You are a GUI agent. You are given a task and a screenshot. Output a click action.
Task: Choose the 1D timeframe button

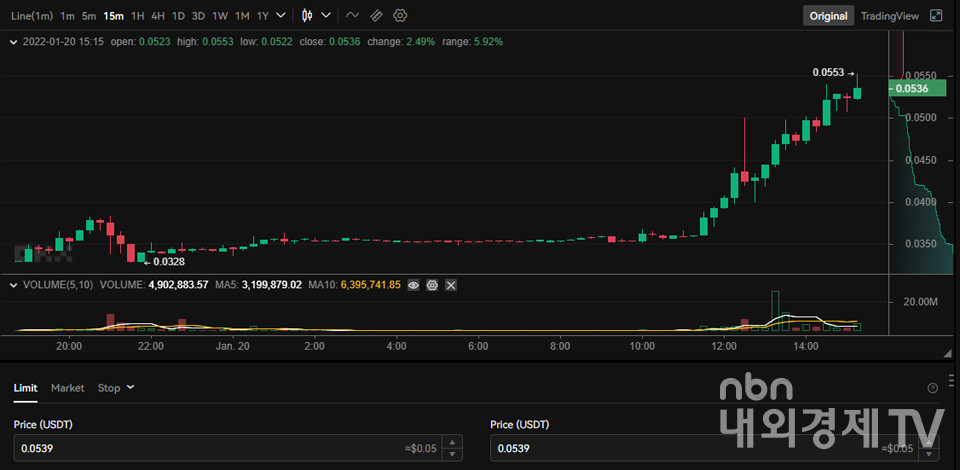tap(178, 16)
